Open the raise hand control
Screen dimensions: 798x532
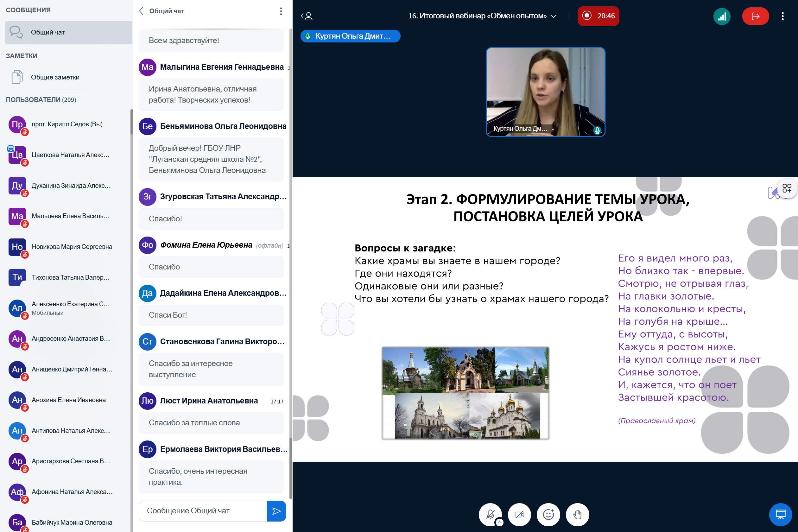click(x=577, y=514)
